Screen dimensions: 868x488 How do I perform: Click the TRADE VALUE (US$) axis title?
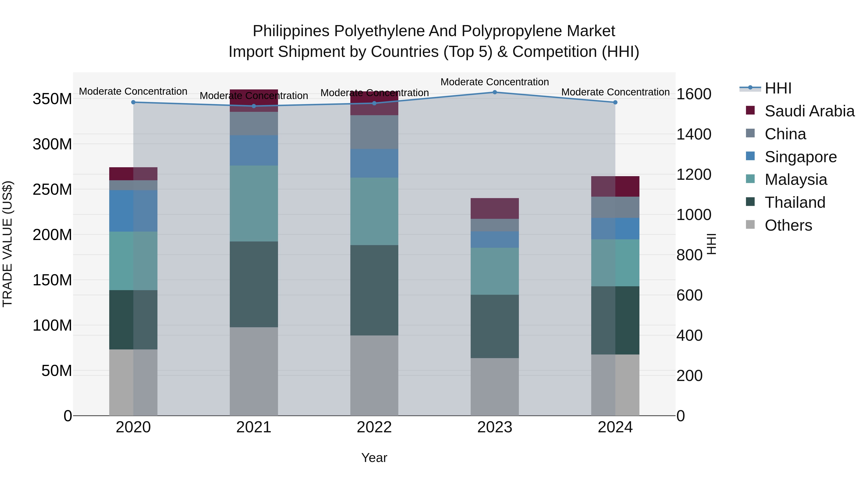pyautogui.click(x=7, y=244)
